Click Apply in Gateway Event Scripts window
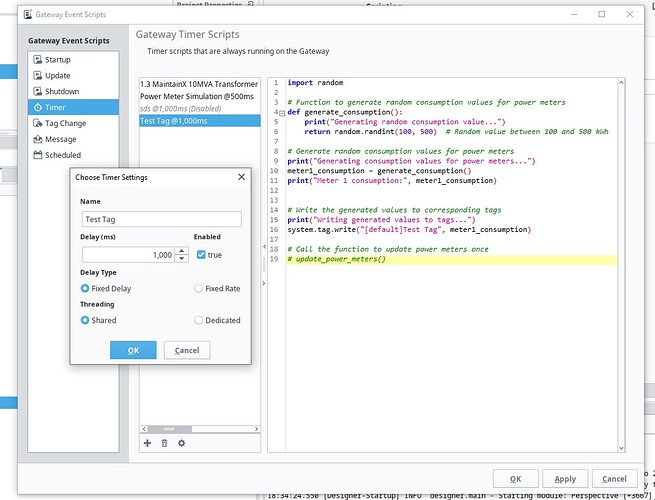 coord(565,479)
